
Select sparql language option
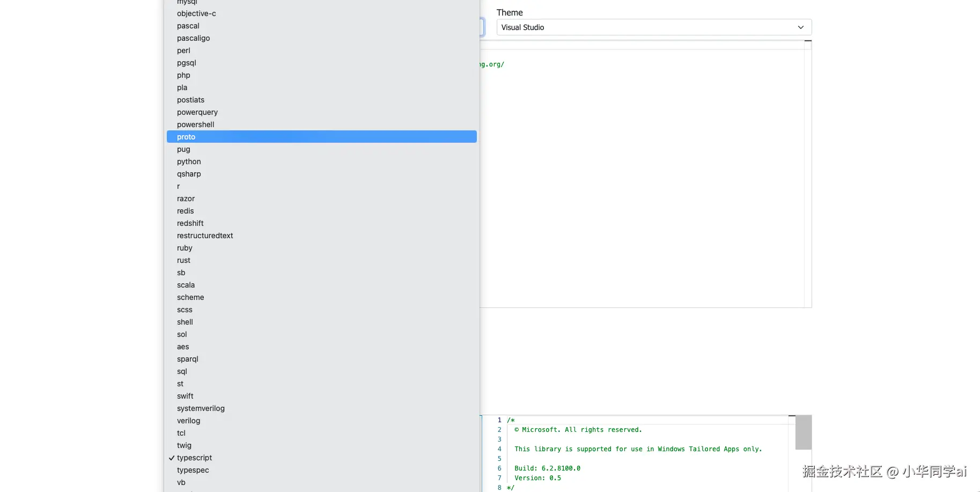click(322, 359)
